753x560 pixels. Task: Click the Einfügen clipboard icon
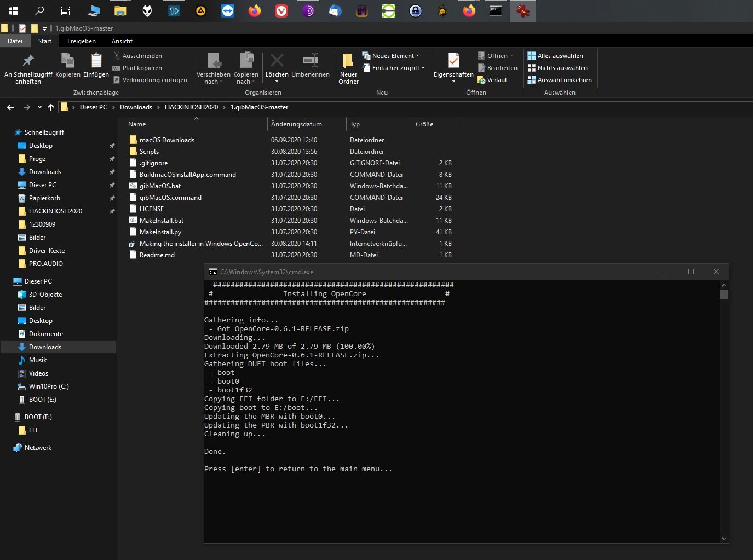pyautogui.click(x=96, y=61)
